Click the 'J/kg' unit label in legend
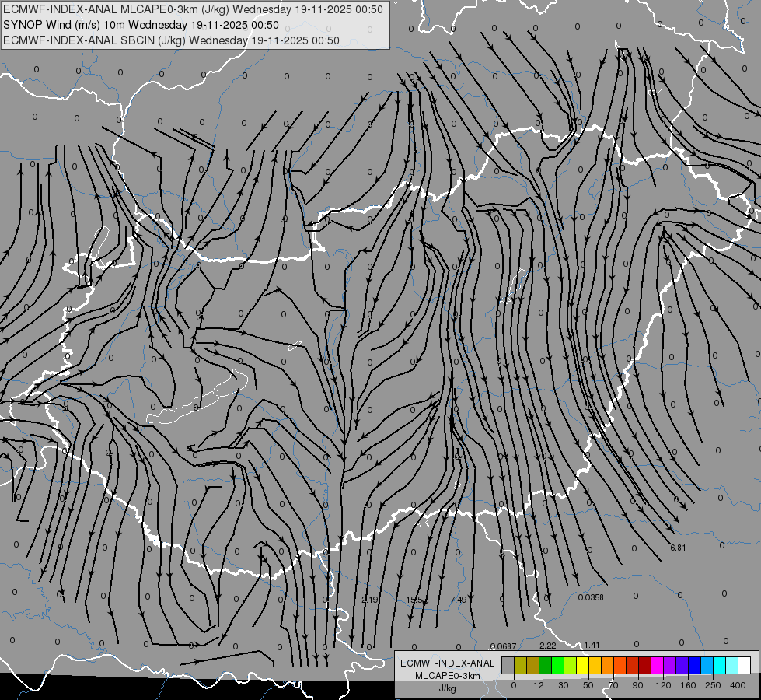Screen dimensions: 761x700 pyautogui.click(x=448, y=688)
